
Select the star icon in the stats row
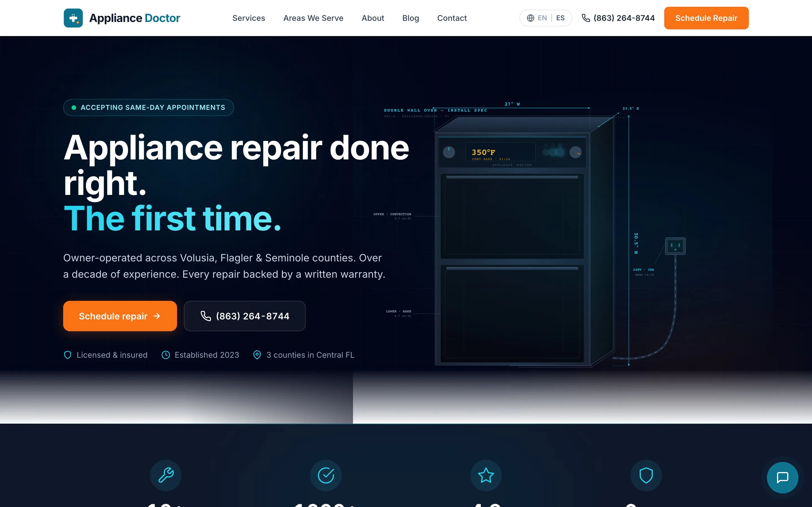point(486,475)
